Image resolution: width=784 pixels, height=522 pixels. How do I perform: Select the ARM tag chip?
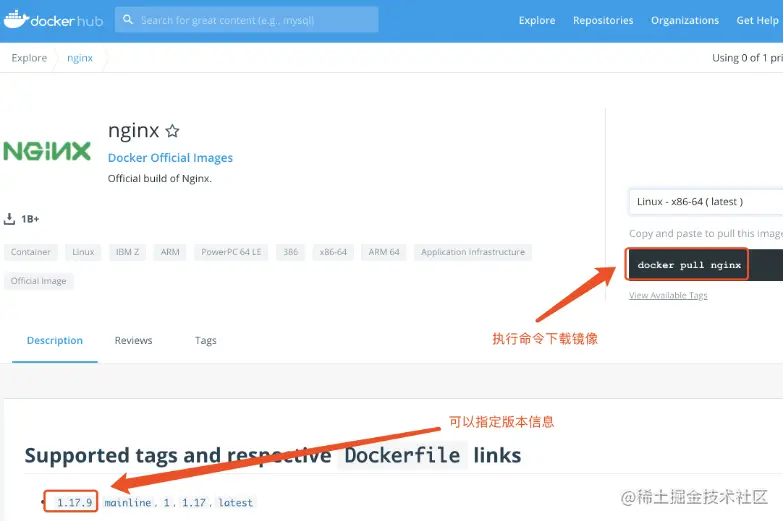170,252
